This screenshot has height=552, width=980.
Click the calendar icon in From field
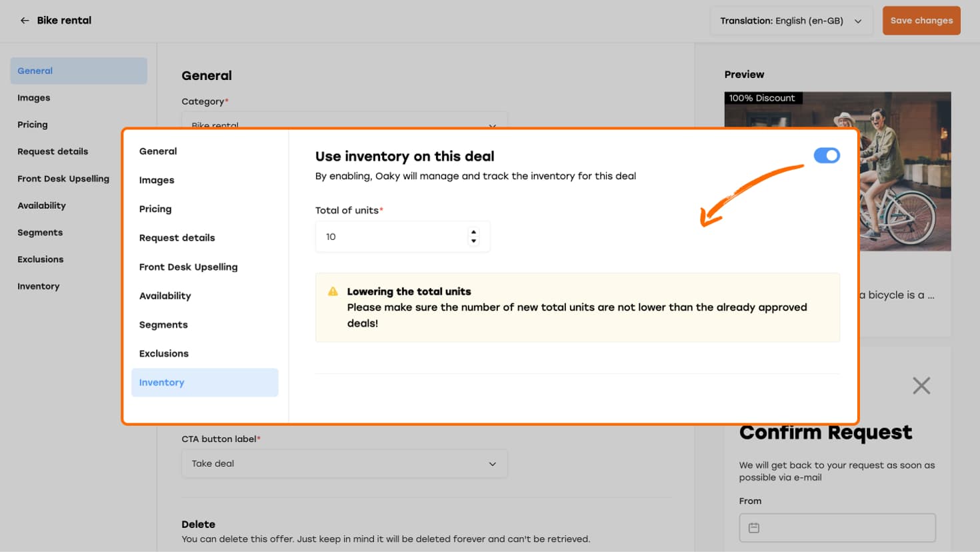point(754,528)
